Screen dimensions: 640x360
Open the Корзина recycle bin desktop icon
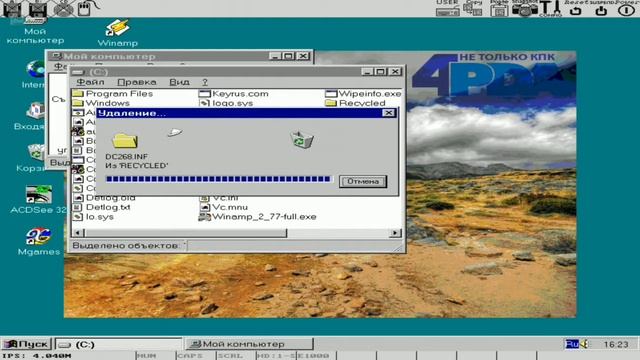pyautogui.click(x=32, y=158)
